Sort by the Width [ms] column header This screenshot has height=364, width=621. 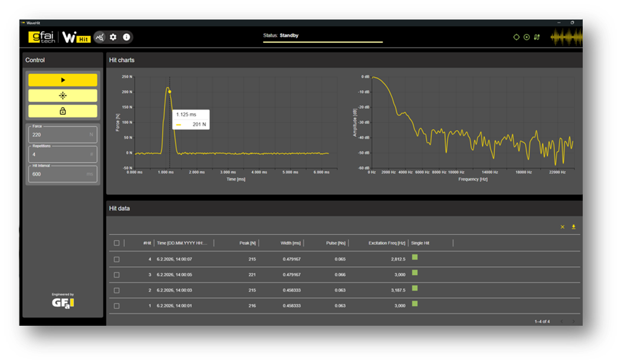[290, 243]
